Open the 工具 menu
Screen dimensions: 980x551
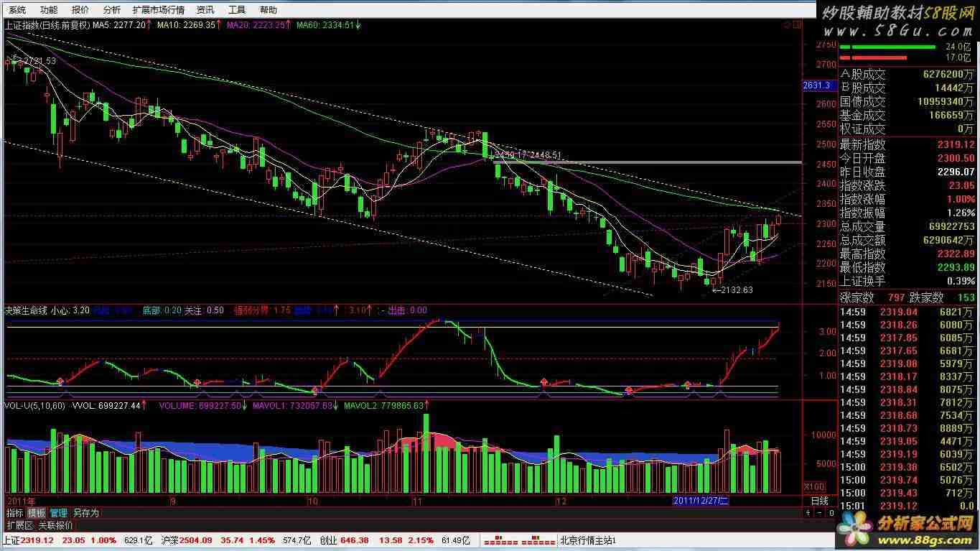[x=237, y=9]
